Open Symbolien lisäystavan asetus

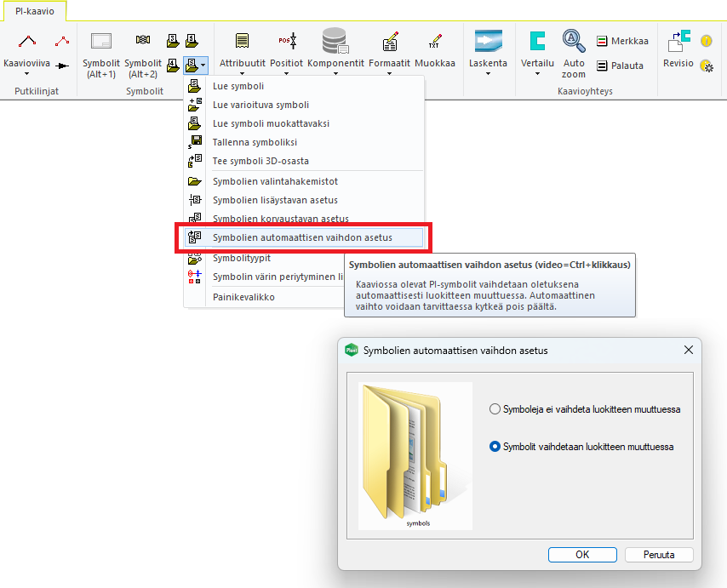tap(304, 200)
